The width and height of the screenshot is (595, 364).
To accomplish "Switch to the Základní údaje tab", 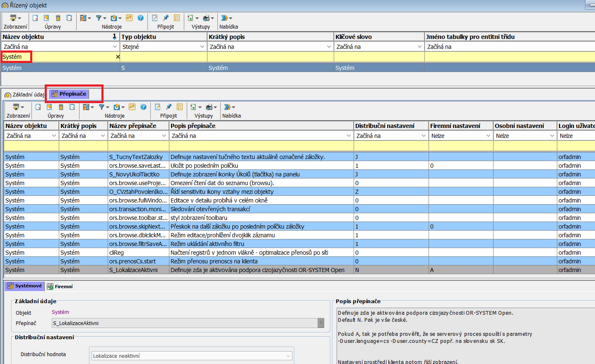I will coord(25,95).
